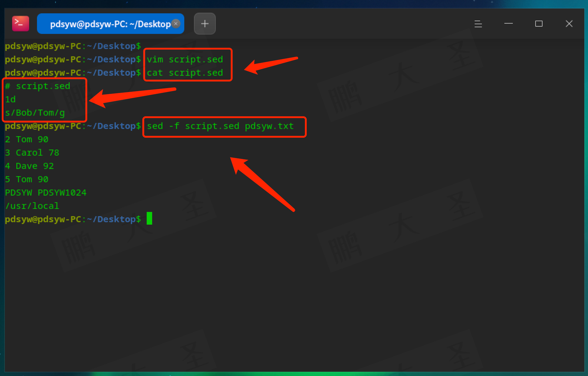
Task: Click the red terminal app icon
Action: coord(20,24)
